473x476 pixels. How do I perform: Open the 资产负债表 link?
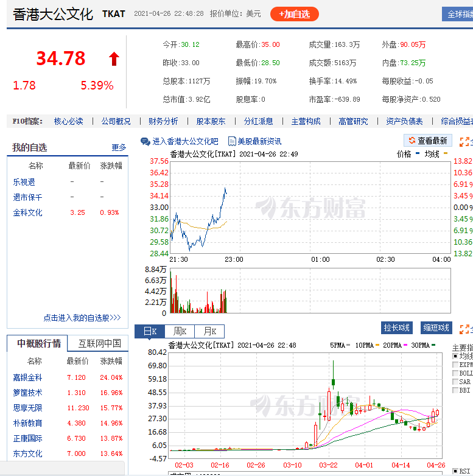tap(404, 121)
